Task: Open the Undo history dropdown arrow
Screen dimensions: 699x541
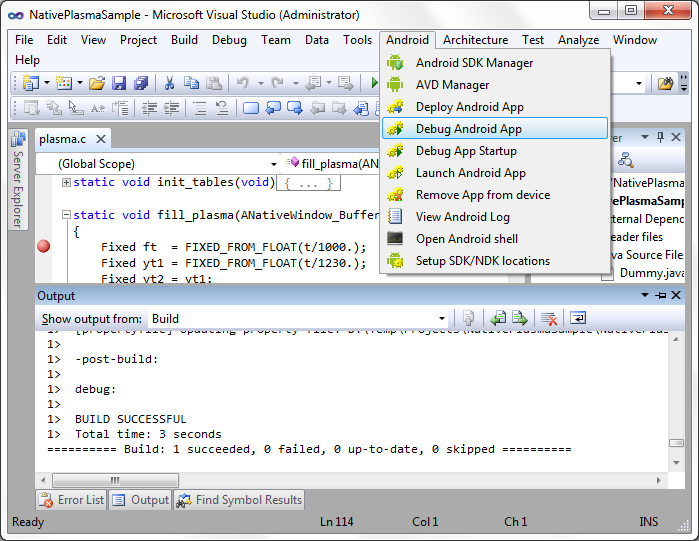Action: 261,83
